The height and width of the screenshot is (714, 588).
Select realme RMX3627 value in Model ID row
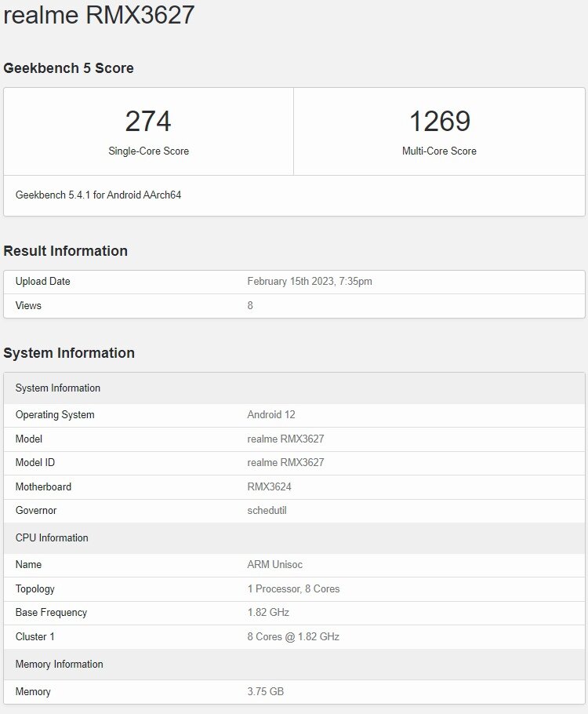coord(285,463)
